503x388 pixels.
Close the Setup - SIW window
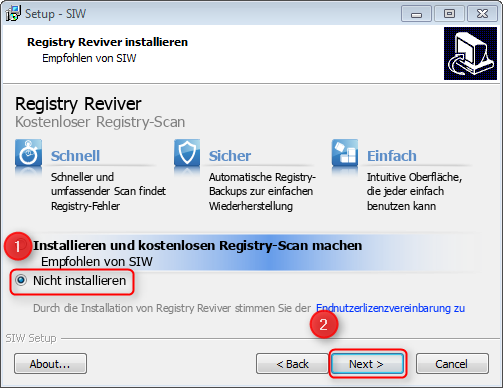pyautogui.click(x=482, y=14)
